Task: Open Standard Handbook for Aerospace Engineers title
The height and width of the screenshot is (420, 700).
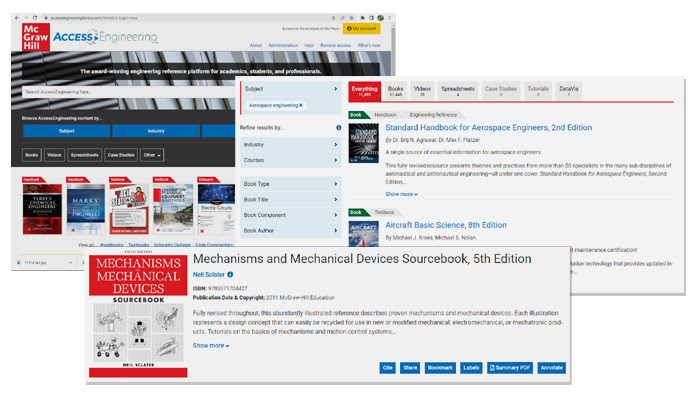Action: point(489,128)
